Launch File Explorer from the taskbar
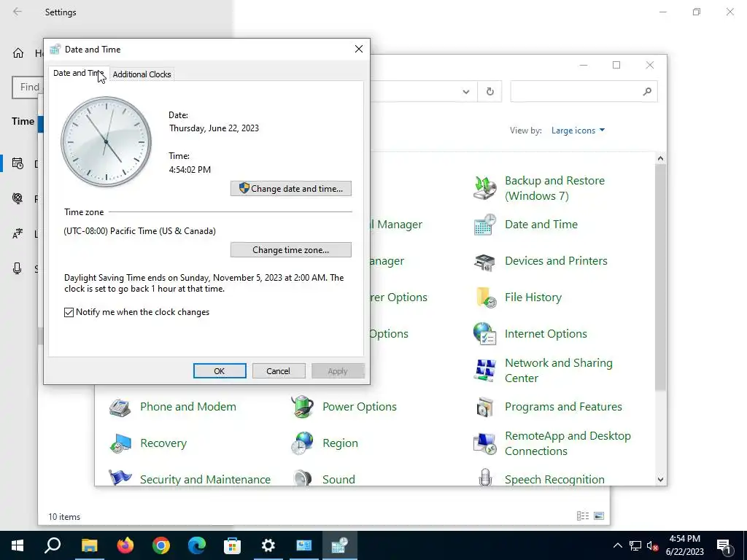The height and width of the screenshot is (560, 747). (89, 545)
